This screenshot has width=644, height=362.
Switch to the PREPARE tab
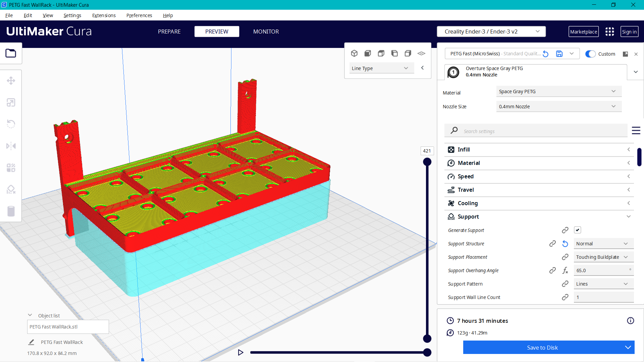169,31
